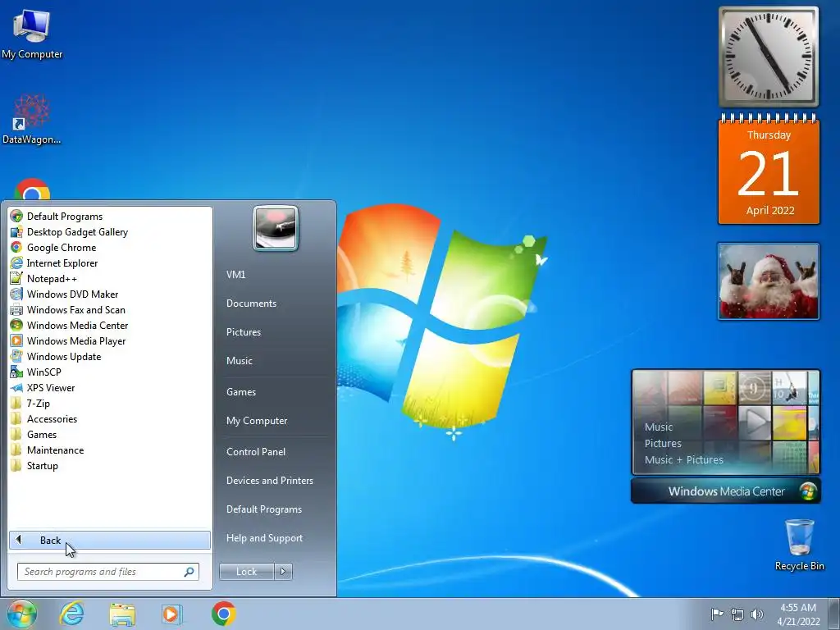Click the Lock button

pyautogui.click(x=246, y=572)
